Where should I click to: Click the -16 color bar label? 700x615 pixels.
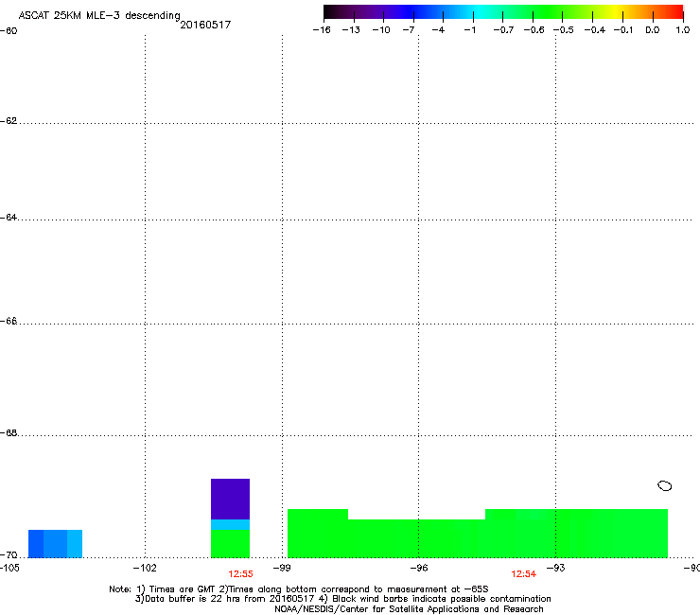click(x=322, y=30)
